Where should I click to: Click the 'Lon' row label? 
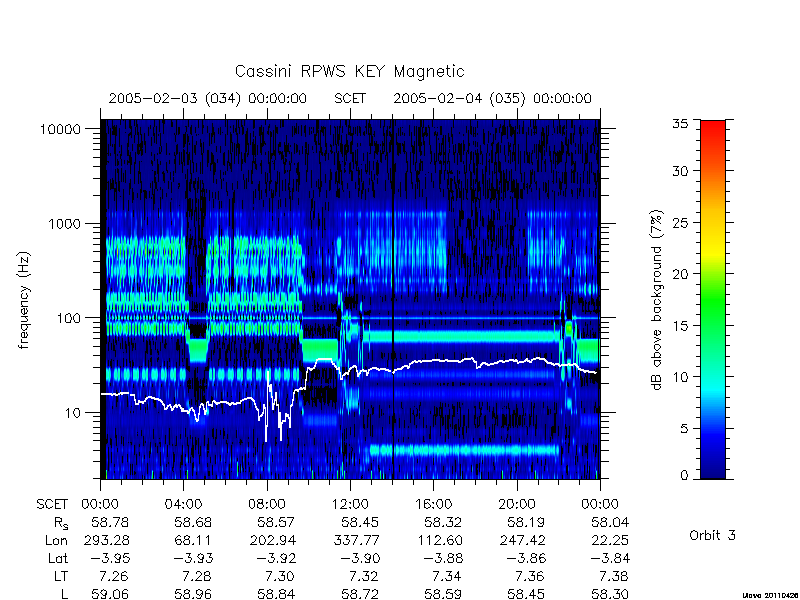[56, 540]
